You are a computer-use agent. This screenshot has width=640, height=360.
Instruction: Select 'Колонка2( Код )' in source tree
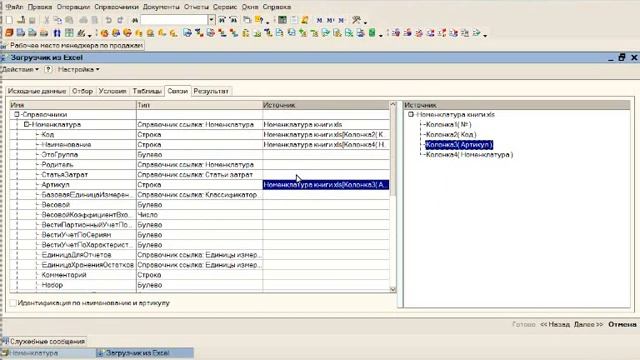pos(451,135)
